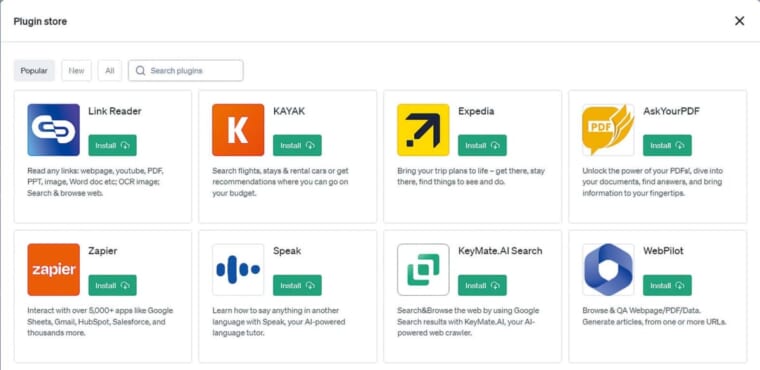Image resolution: width=760 pixels, height=370 pixels.
Task: Click the Speak plugin waveform logo
Action: (x=238, y=270)
